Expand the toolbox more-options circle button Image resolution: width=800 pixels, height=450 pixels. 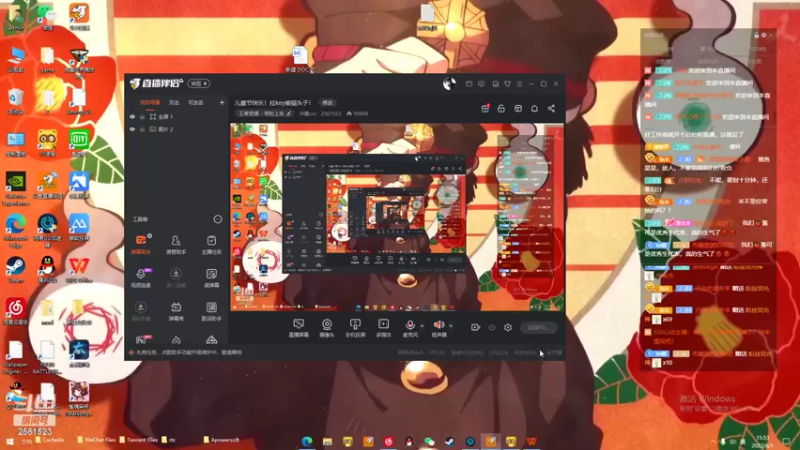(218, 219)
